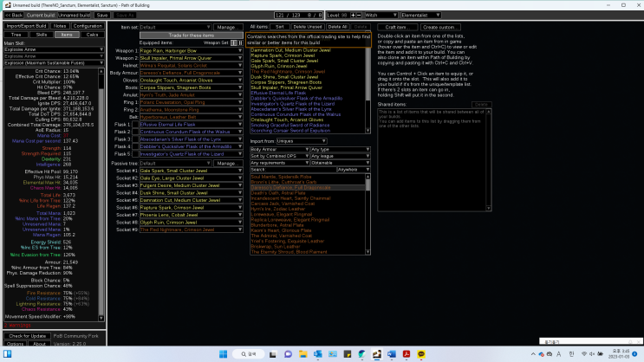Expand the Elementalist ascendancy dropdown
This screenshot has height=362, width=644.
click(x=420, y=16)
